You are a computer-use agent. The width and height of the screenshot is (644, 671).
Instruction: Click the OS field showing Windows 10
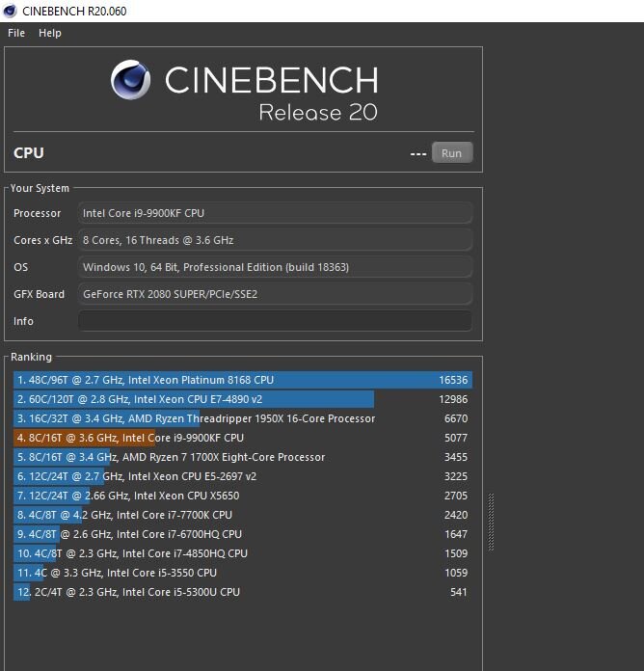[x=275, y=267]
